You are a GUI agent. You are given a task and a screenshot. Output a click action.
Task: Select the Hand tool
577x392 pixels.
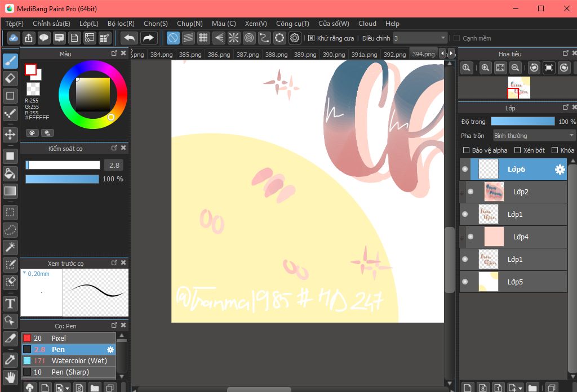(x=10, y=377)
